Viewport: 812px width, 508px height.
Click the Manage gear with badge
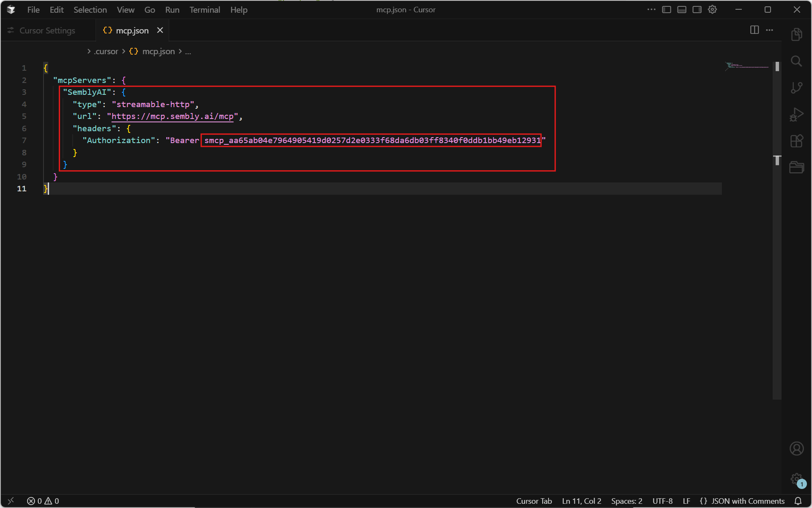click(x=797, y=479)
